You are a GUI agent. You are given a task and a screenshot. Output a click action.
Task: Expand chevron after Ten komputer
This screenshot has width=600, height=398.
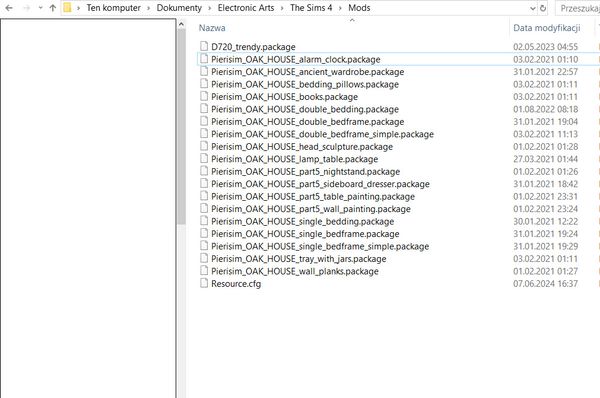coord(149,8)
